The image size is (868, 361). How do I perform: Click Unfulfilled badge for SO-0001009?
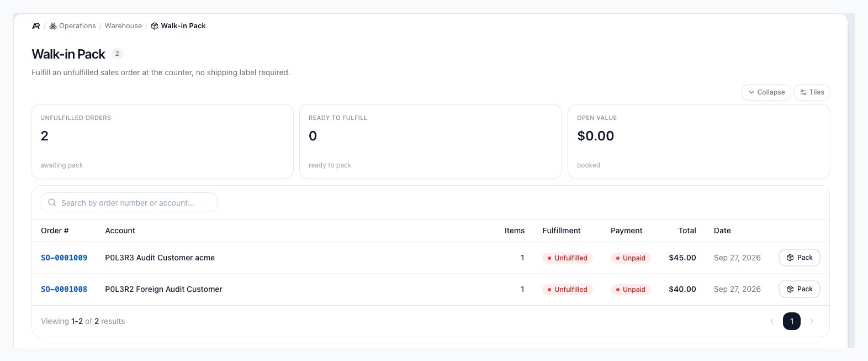[568, 258]
